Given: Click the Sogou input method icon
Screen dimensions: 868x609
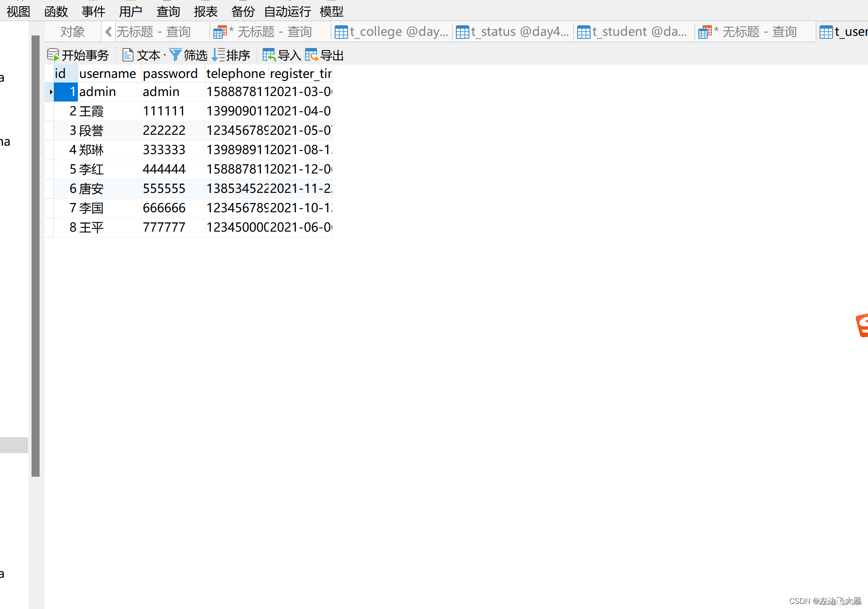Looking at the screenshot, I should pos(862,325).
